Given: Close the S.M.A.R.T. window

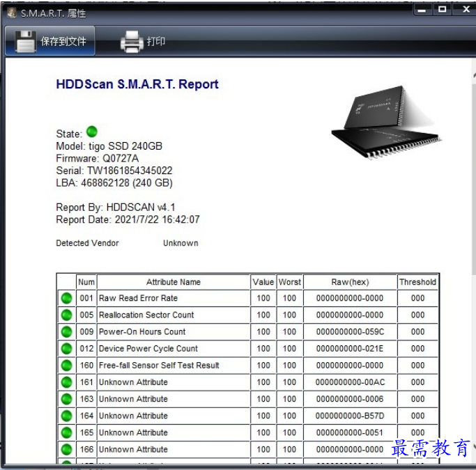Looking at the screenshot, I should pyautogui.click(x=465, y=10).
